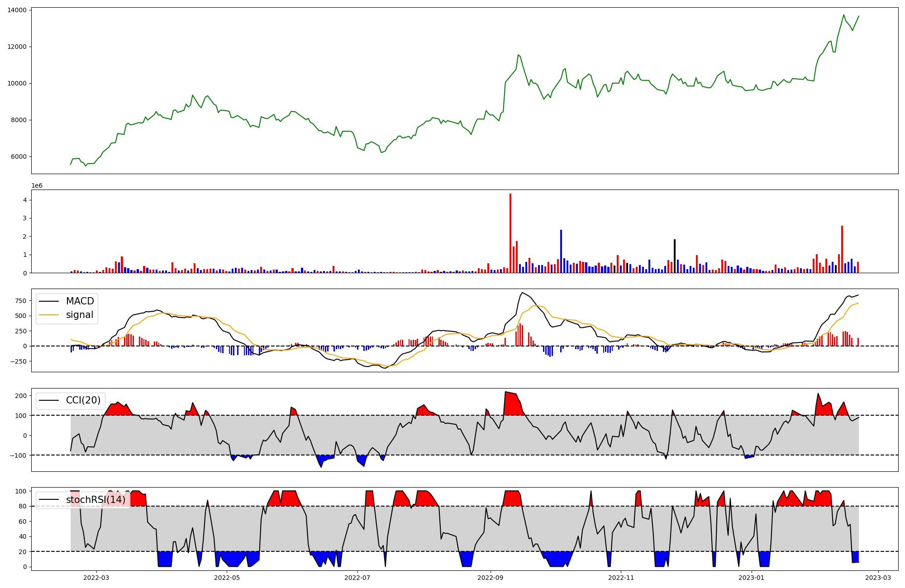Click the tallest red volume bar
The height and width of the screenshot is (588, 905).
point(510,233)
